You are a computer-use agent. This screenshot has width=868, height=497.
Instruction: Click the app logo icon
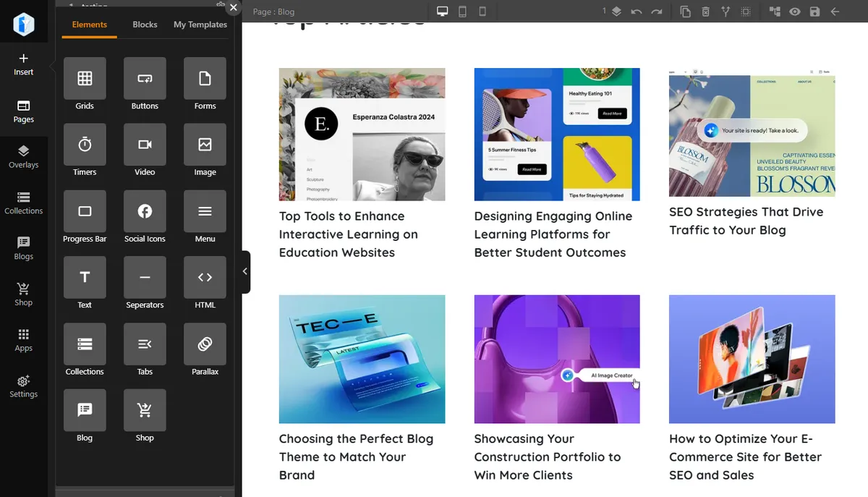point(24,25)
